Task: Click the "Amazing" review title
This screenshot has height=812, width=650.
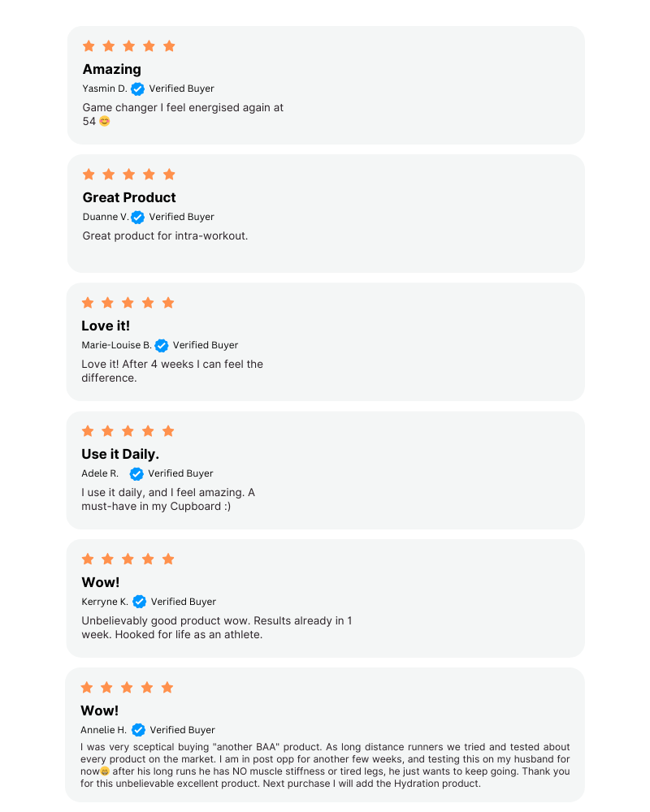Action: (112, 69)
